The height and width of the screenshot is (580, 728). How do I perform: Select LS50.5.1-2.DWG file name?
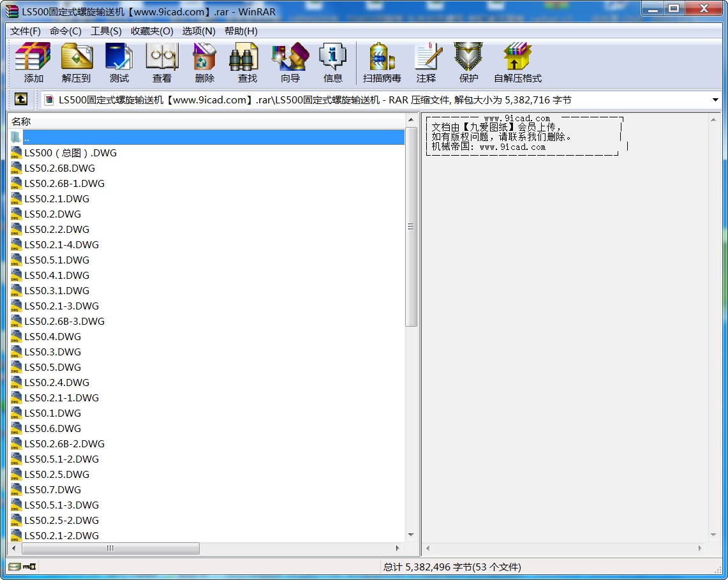pos(62,459)
